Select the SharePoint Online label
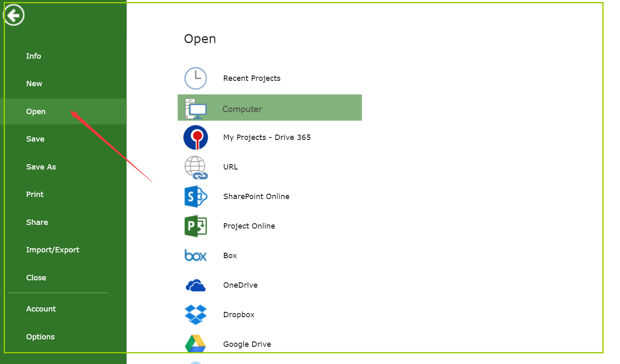 coord(256,197)
